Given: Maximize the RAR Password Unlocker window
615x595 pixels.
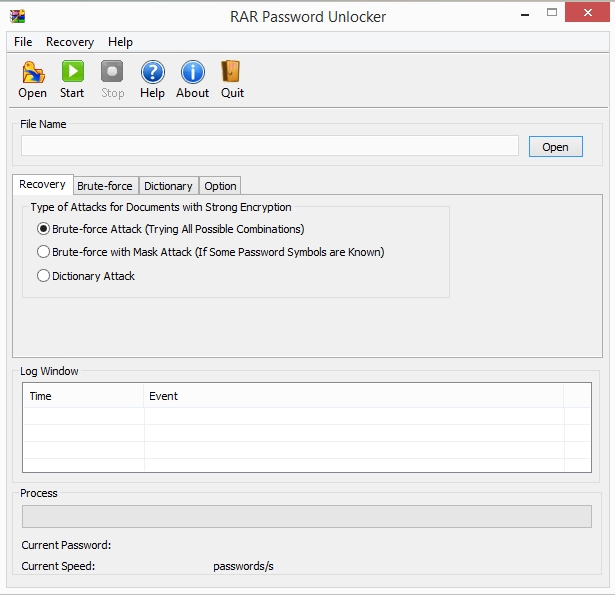Looking at the screenshot, I should pos(552,13).
